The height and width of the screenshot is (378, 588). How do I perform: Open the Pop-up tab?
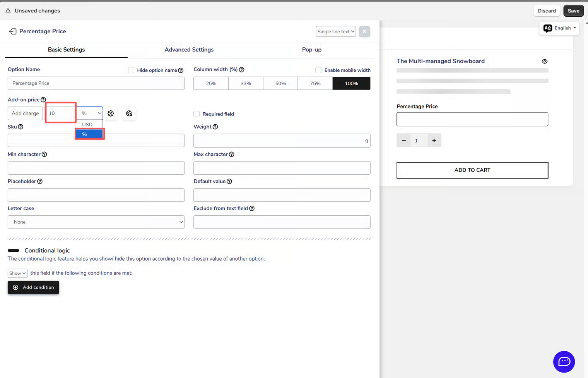click(311, 50)
